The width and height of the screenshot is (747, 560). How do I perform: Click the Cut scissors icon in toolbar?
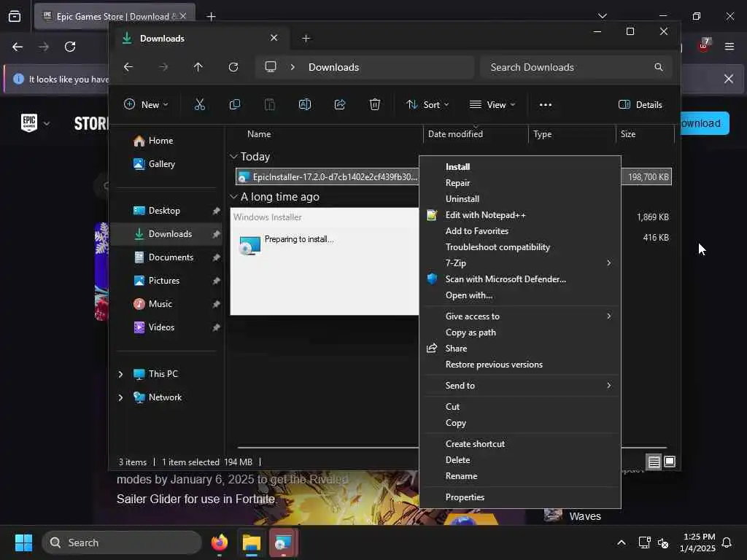point(200,105)
